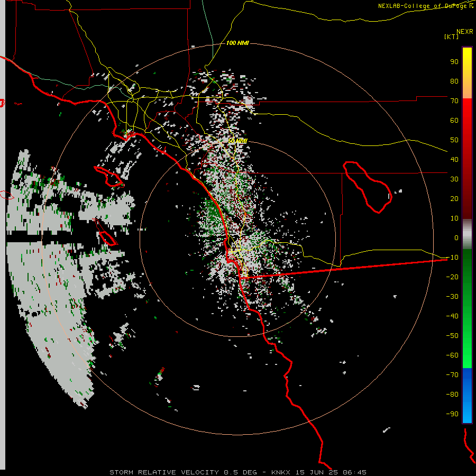Click the 10 value on velocity scale
This screenshot has width=476, height=476.
[x=454, y=218]
